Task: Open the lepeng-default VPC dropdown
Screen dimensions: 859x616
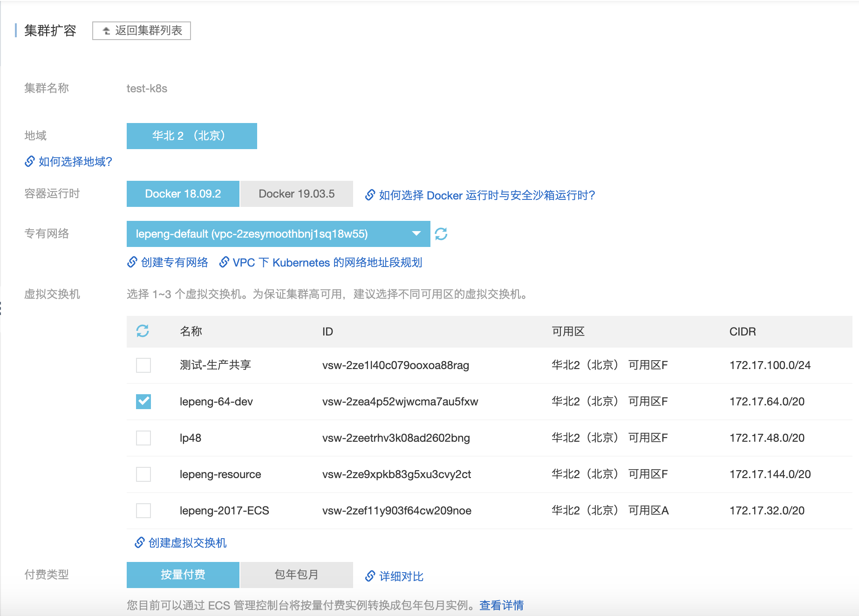Action: 278,234
